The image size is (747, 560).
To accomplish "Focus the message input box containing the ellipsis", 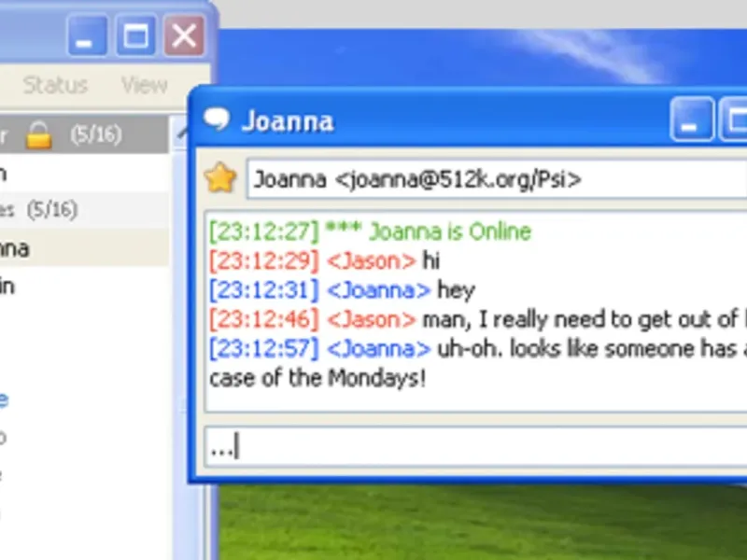I will [x=476, y=447].
